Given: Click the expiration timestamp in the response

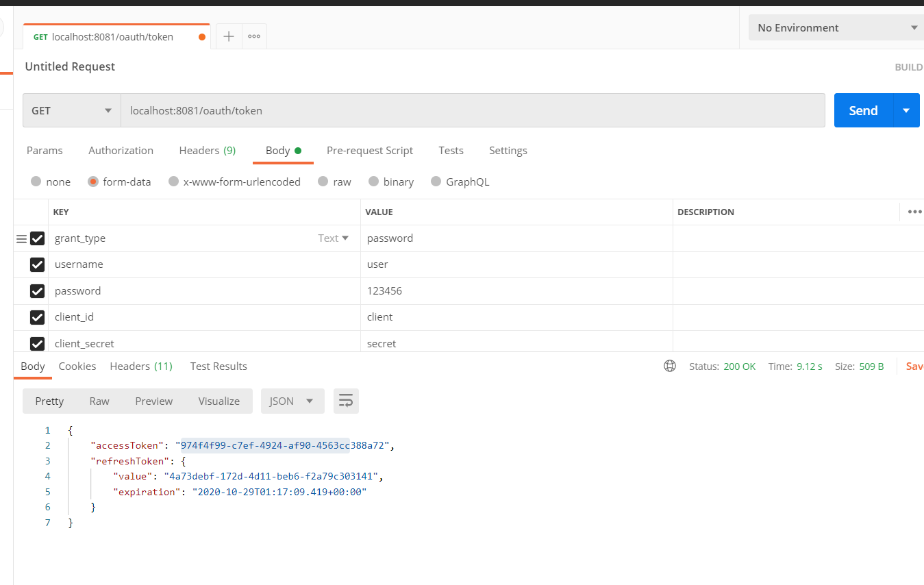Looking at the screenshot, I should point(279,492).
